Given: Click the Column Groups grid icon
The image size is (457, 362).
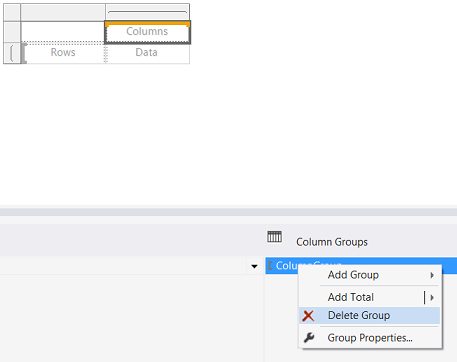Looking at the screenshot, I should (x=274, y=237).
